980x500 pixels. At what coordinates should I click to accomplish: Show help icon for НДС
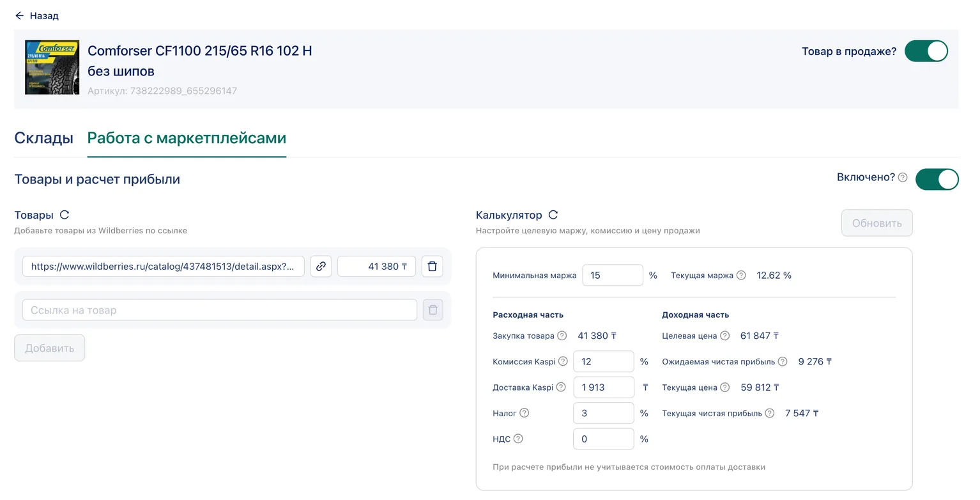[518, 439]
